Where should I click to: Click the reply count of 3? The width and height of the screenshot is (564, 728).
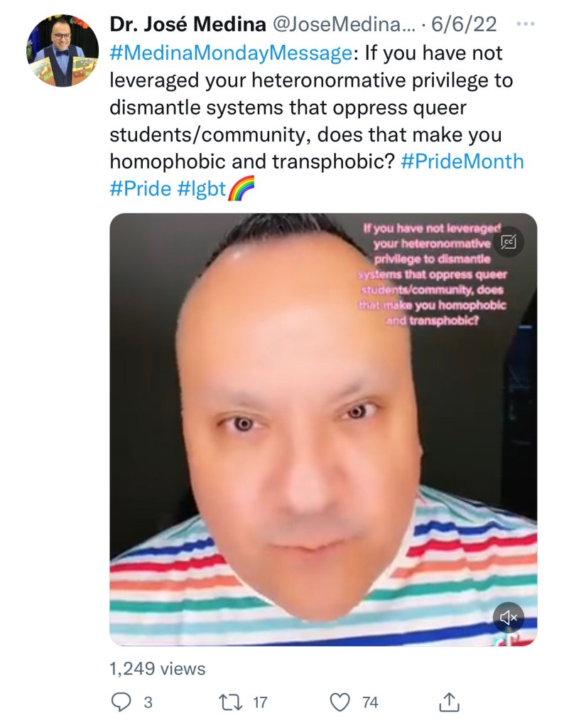pos(148,702)
